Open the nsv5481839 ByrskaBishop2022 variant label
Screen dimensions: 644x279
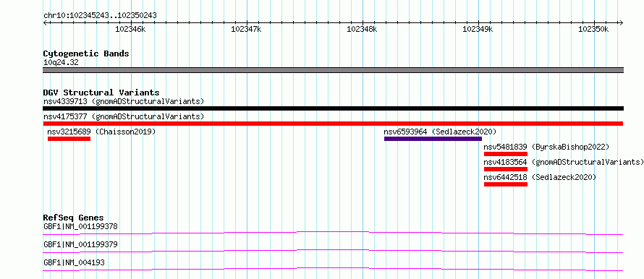(546, 147)
